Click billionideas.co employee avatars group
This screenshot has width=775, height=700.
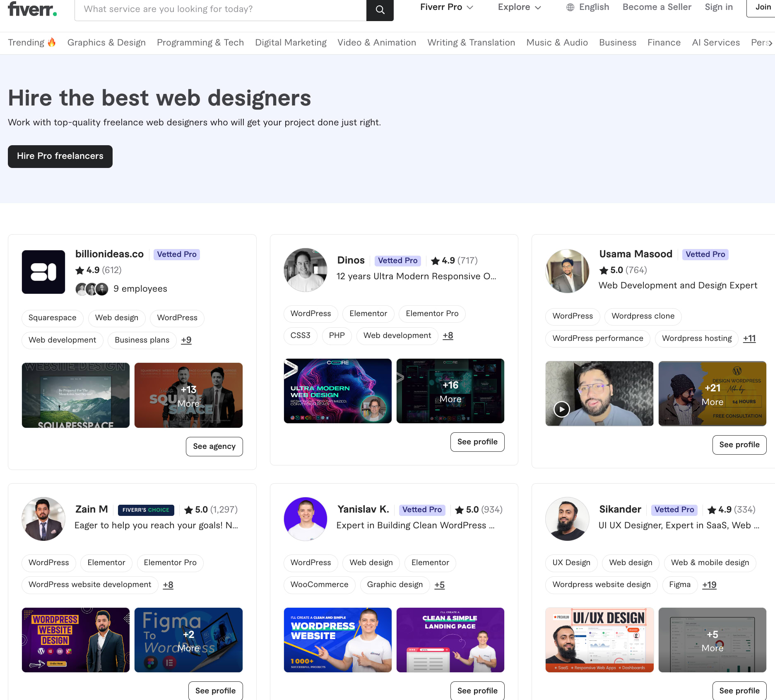[92, 289]
